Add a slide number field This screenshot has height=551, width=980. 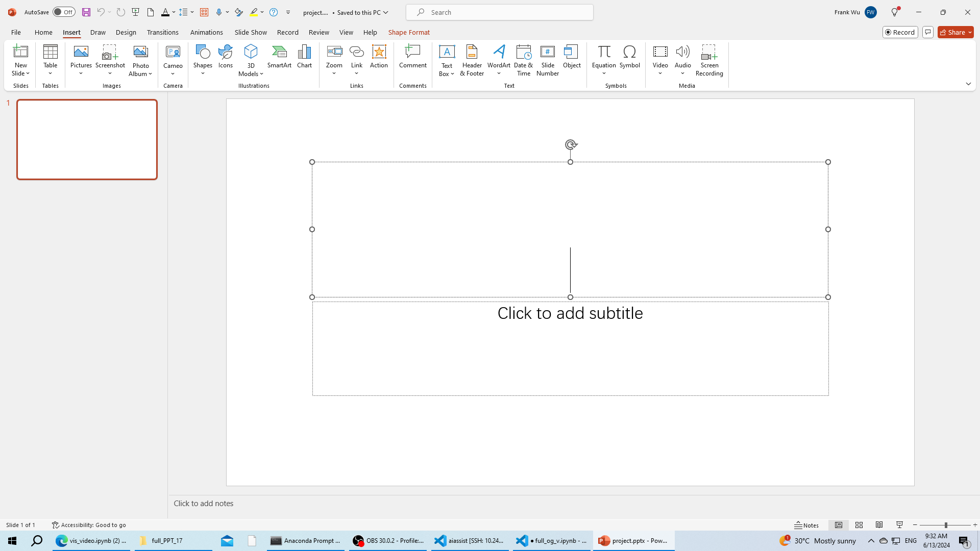coord(547,60)
